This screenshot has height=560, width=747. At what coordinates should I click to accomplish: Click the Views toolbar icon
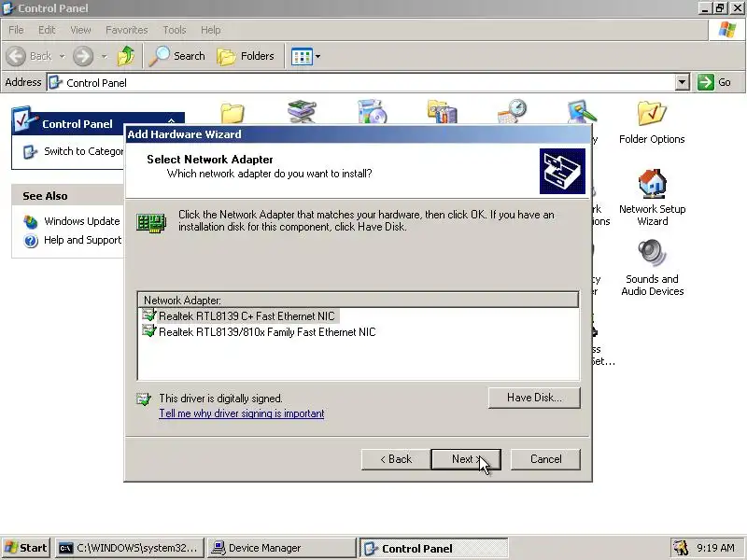pyautogui.click(x=302, y=56)
